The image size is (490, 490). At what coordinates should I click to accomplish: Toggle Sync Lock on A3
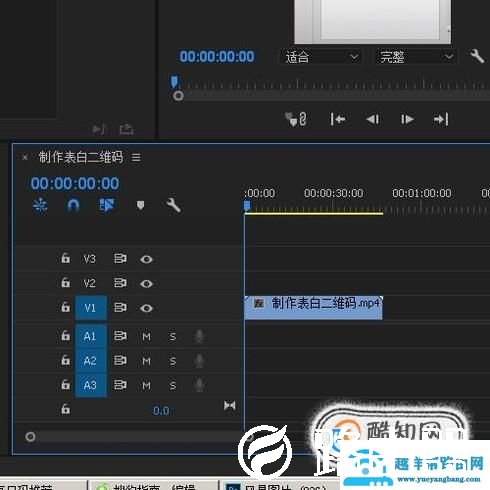(120, 385)
